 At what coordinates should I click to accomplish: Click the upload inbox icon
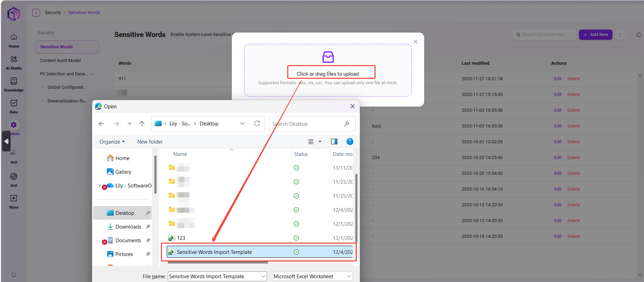(328, 57)
